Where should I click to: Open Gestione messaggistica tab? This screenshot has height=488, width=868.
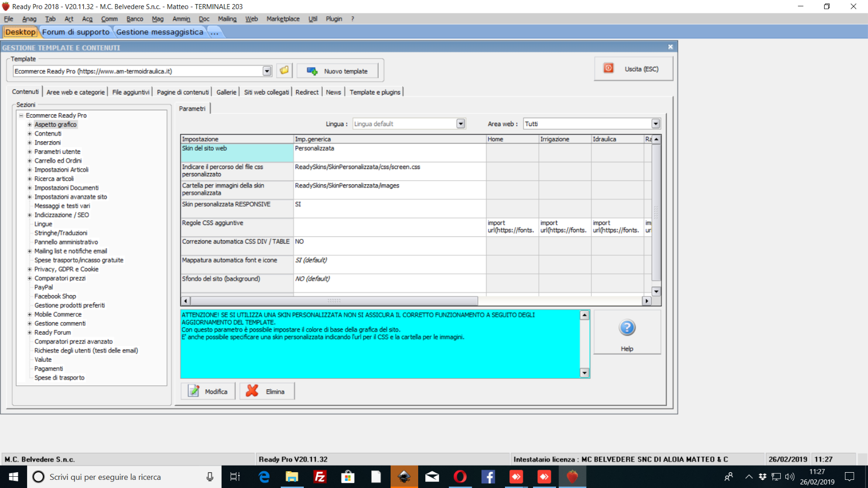click(160, 32)
